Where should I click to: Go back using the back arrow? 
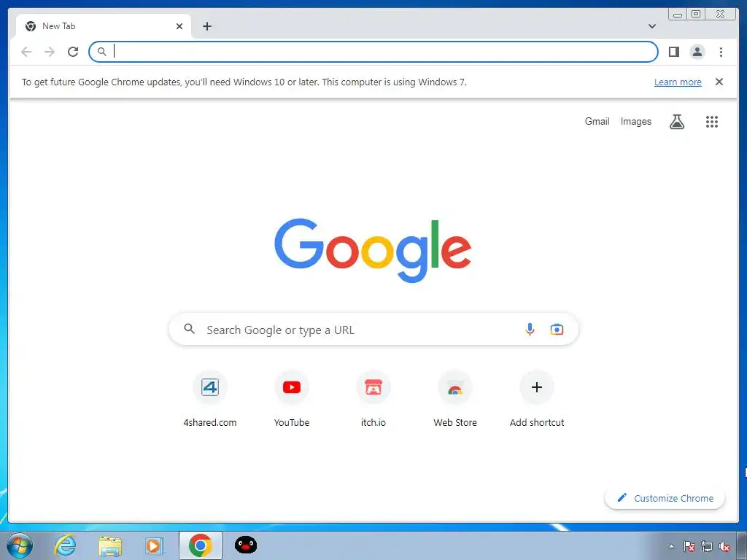coord(26,52)
